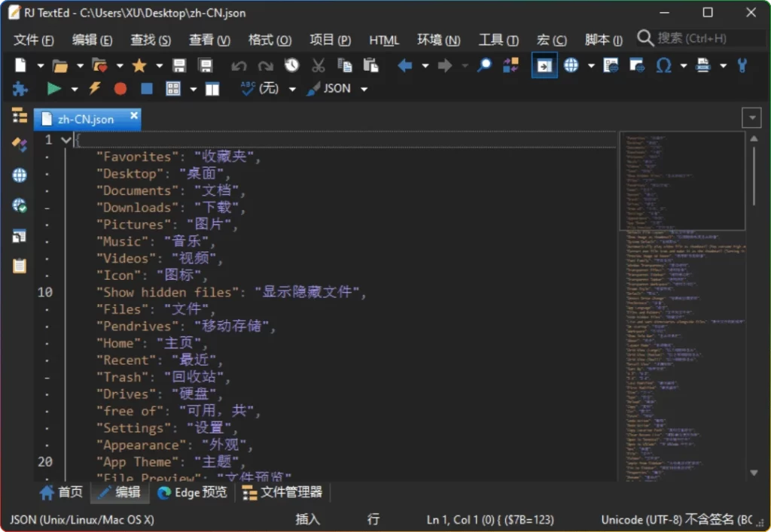This screenshot has width=771, height=532.
Task: Stop execution with the blue square
Action: click(145, 88)
